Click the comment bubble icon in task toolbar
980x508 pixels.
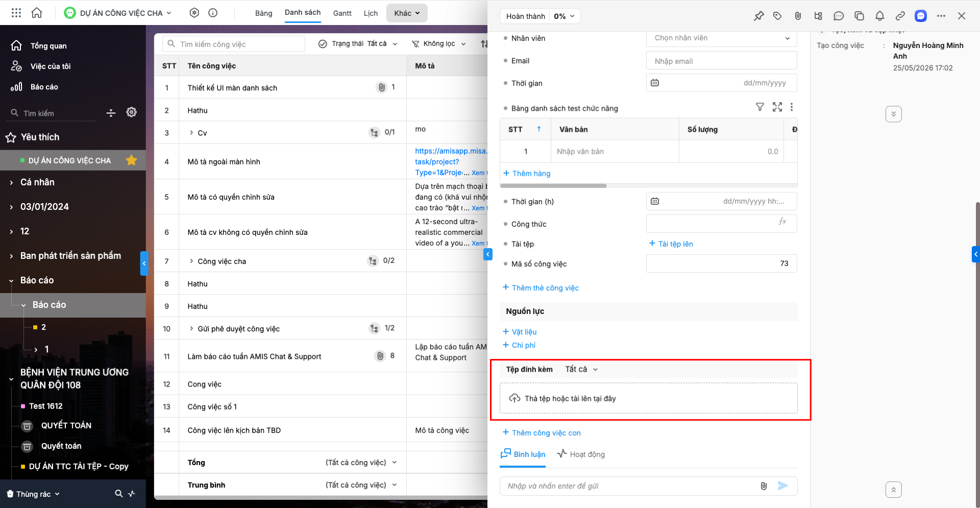(839, 16)
